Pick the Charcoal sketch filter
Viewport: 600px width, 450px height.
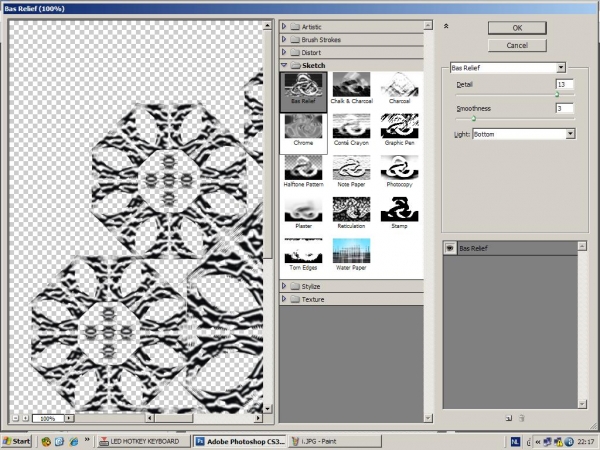[x=399, y=88]
